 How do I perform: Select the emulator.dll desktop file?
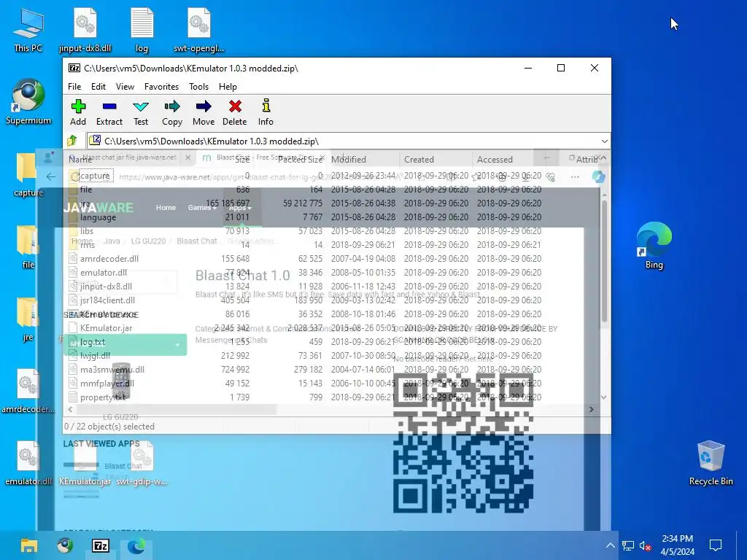coord(28,464)
